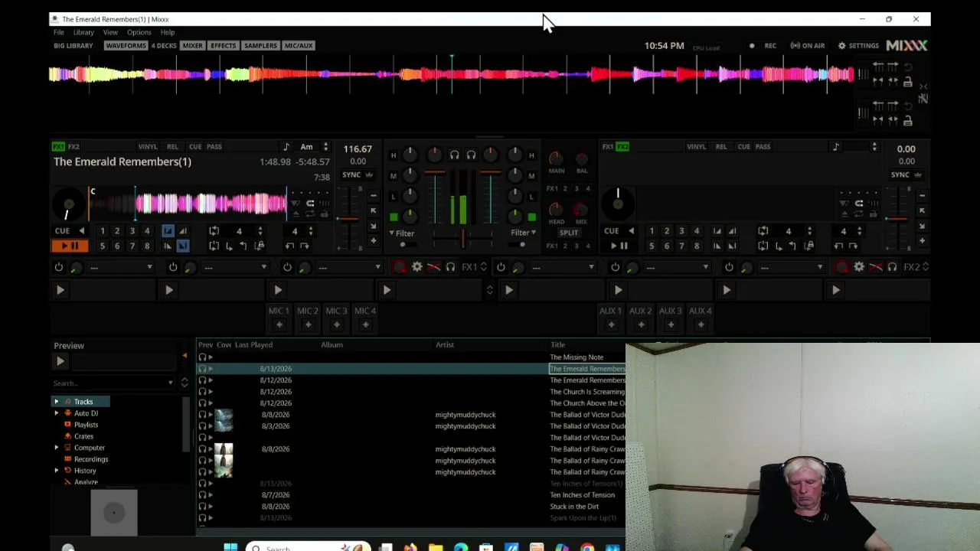
Task: Click the Recordings icon in the sidebar
Action: 68,459
